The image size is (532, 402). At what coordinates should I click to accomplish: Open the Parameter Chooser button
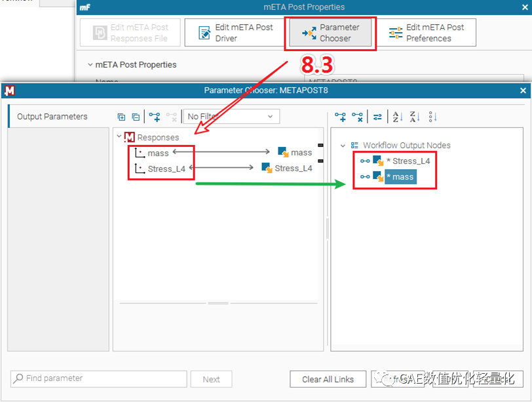pos(330,33)
